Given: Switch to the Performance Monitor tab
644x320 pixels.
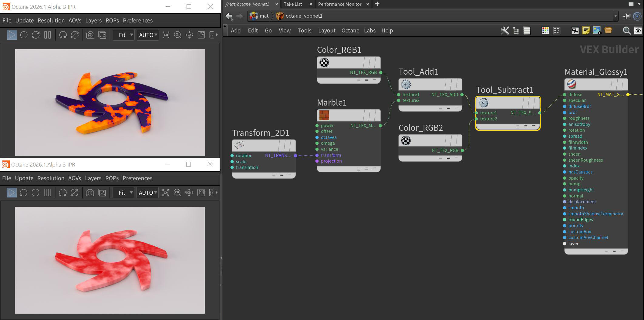Looking at the screenshot, I should click(339, 4).
